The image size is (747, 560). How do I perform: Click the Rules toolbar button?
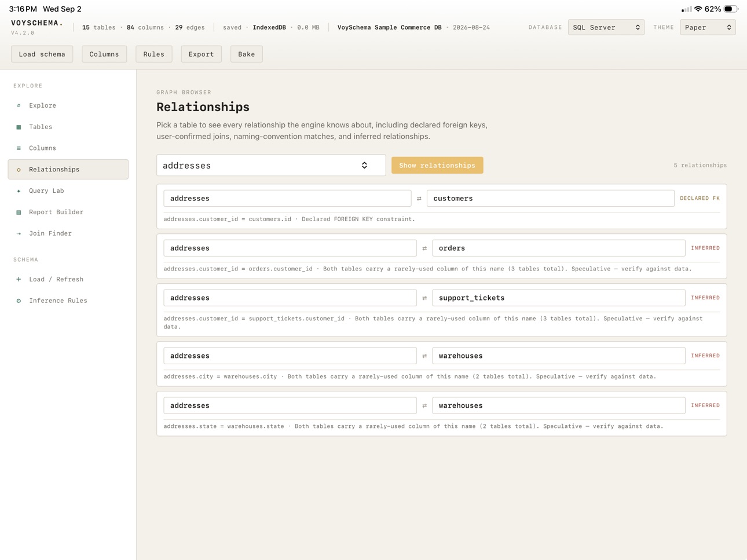pos(154,54)
